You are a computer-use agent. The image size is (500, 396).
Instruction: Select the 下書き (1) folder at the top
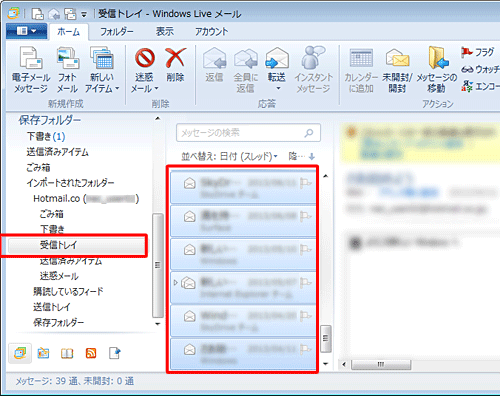click(46, 136)
